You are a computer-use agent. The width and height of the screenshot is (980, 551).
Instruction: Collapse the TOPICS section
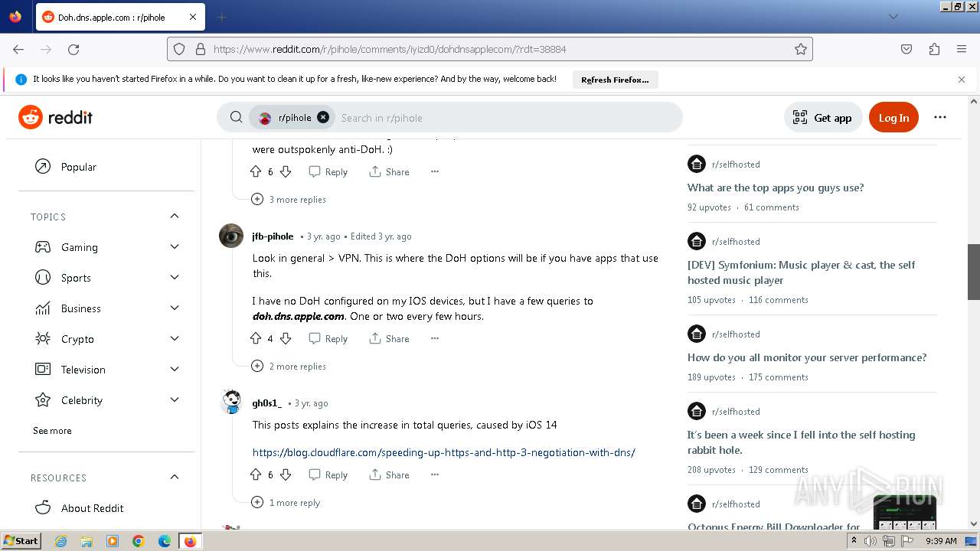click(x=175, y=217)
